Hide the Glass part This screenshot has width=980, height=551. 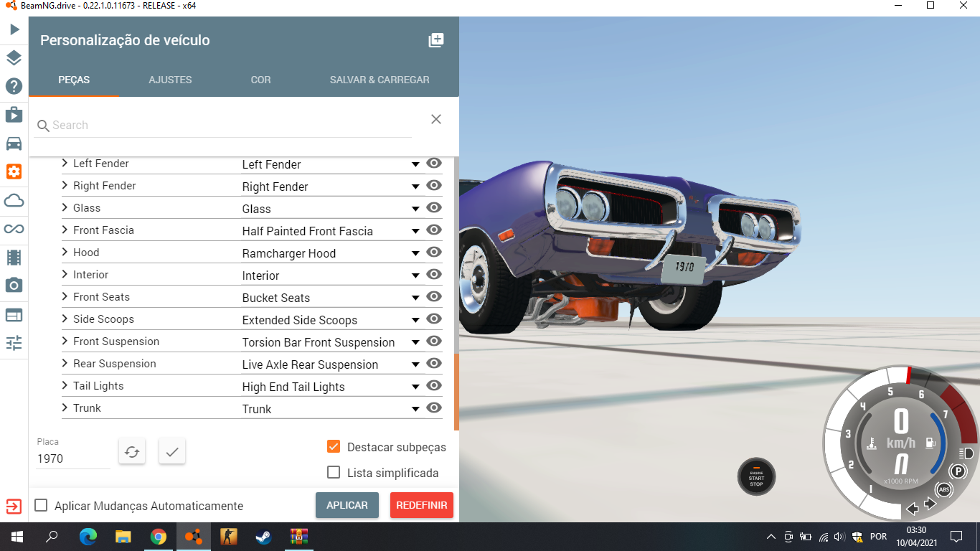coord(433,207)
